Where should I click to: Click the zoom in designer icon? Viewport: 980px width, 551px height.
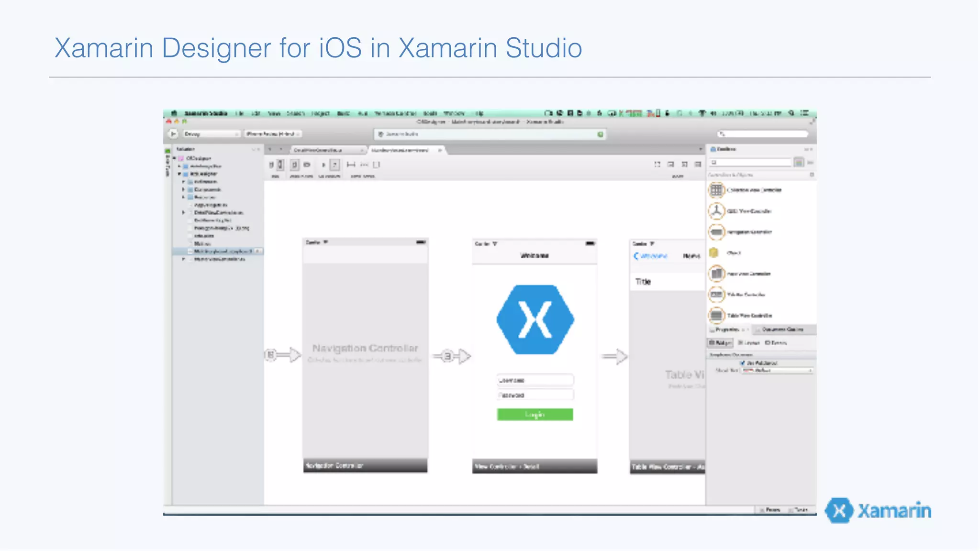685,164
